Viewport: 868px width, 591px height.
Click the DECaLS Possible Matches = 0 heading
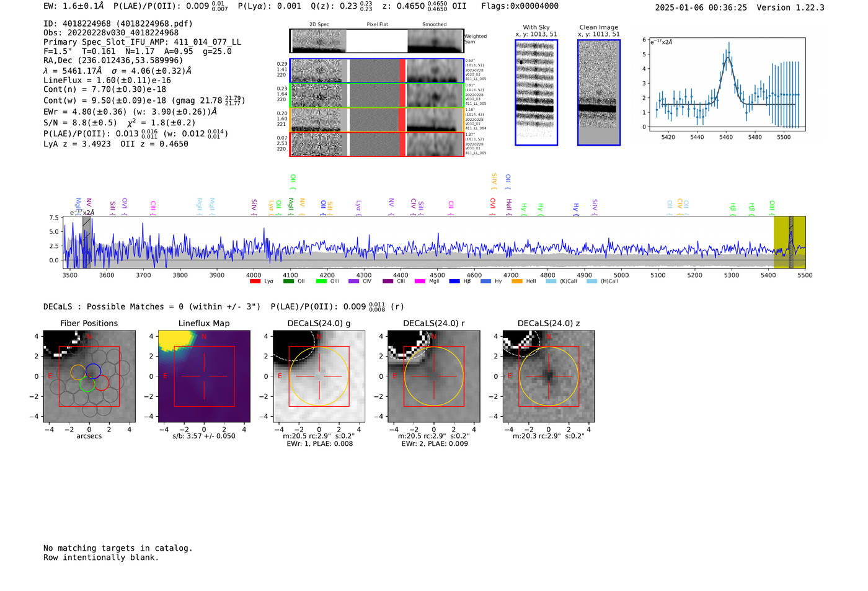coord(152,306)
